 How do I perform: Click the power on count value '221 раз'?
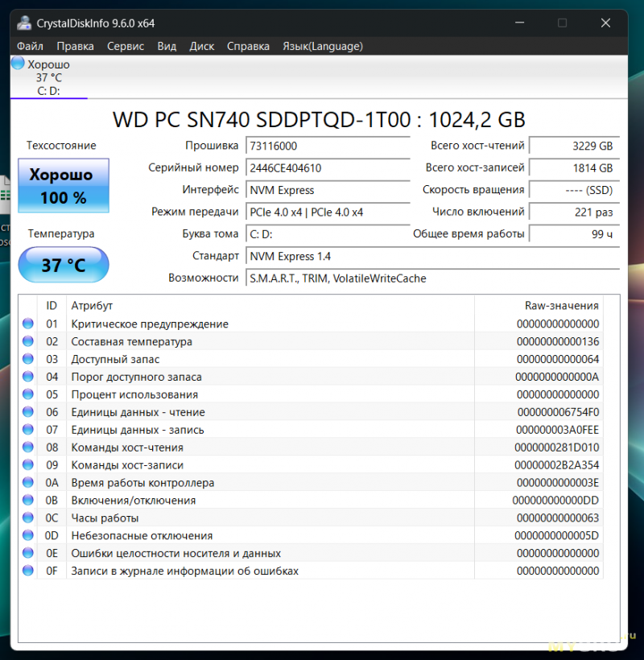[574, 212]
